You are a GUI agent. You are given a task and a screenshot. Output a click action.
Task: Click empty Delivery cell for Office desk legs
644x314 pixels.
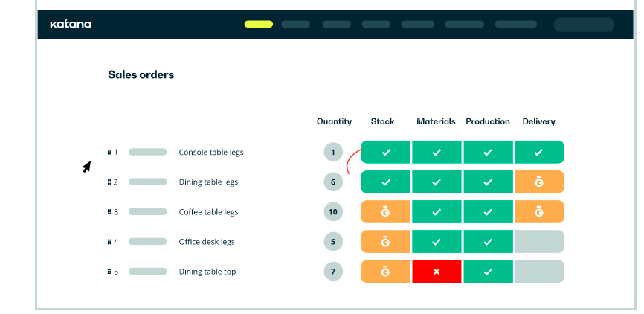coord(539,242)
